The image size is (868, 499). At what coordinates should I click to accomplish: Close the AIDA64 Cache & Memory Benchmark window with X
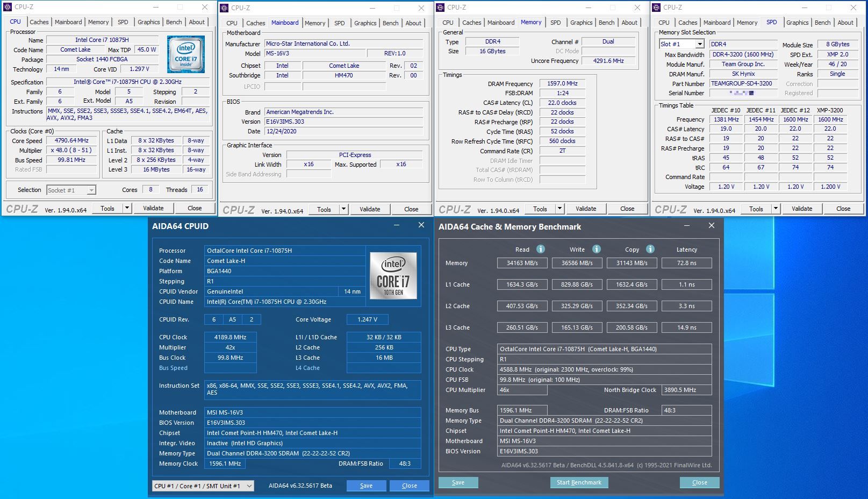[712, 226]
